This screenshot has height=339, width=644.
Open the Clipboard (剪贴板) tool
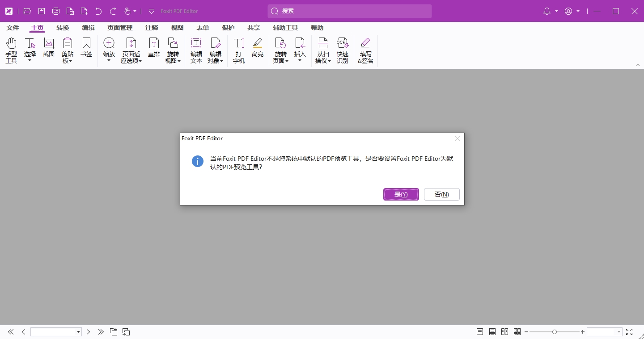pyautogui.click(x=68, y=50)
